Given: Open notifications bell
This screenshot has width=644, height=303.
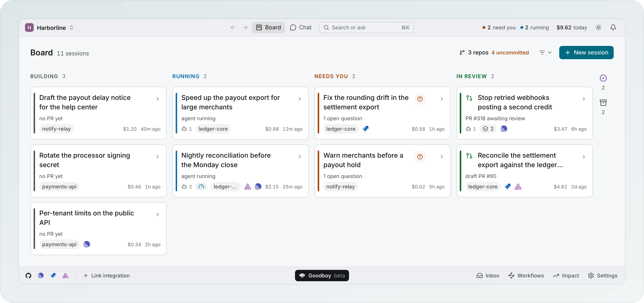Looking at the screenshot, I should click(613, 27).
